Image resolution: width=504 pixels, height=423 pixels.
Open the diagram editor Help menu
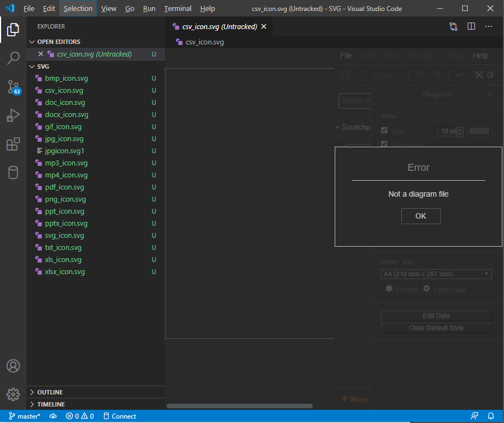[x=480, y=55]
